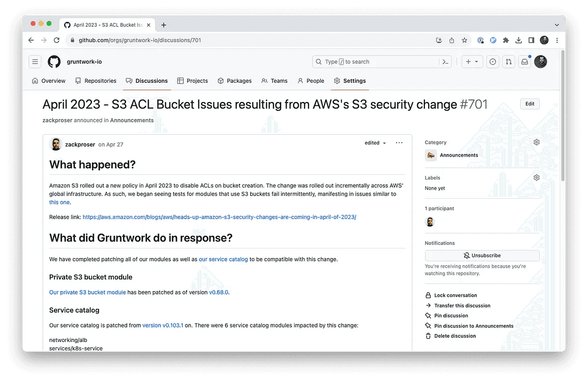Follow the 'this one' link
Viewport: 588px width, 381px height.
point(59,202)
